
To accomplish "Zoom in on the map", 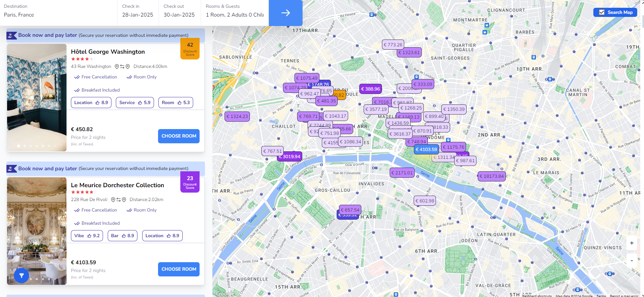I will tap(632, 243).
